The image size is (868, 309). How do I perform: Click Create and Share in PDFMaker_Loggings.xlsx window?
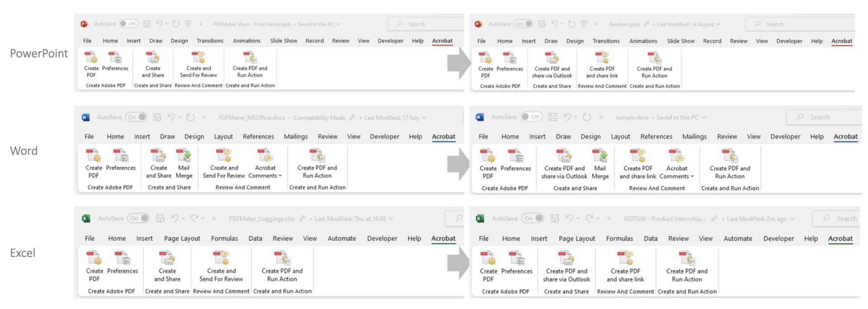click(167, 267)
